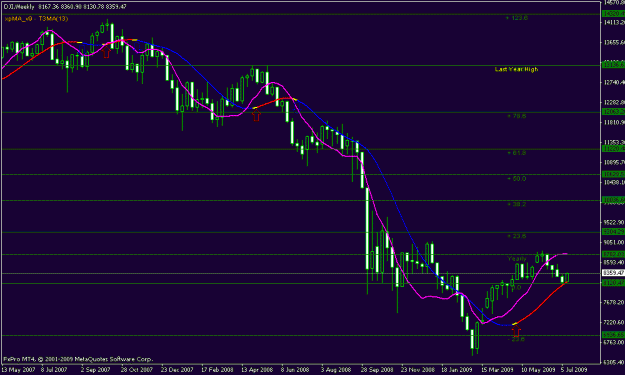Image resolution: width=625 pixels, height=375 pixels.
Task: Click the '8 Jun 2008' date on time axis
Action: click(x=295, y=369)
